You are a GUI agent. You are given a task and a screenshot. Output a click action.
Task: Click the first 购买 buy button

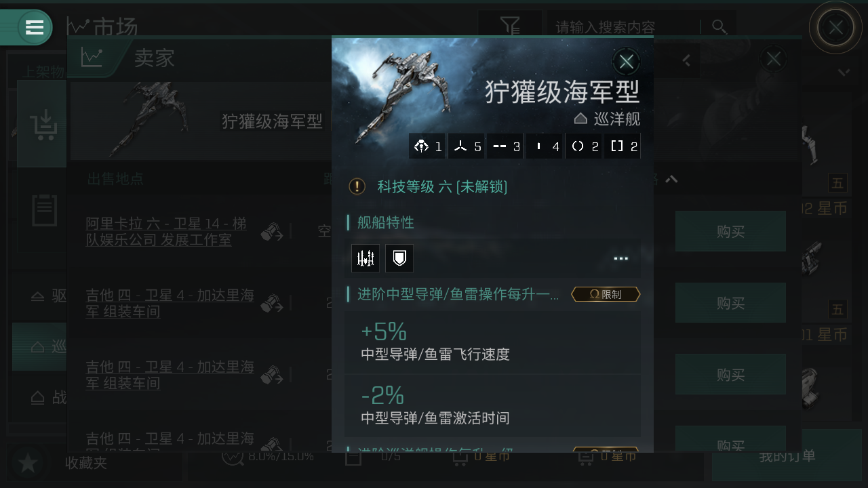(730, 231)
